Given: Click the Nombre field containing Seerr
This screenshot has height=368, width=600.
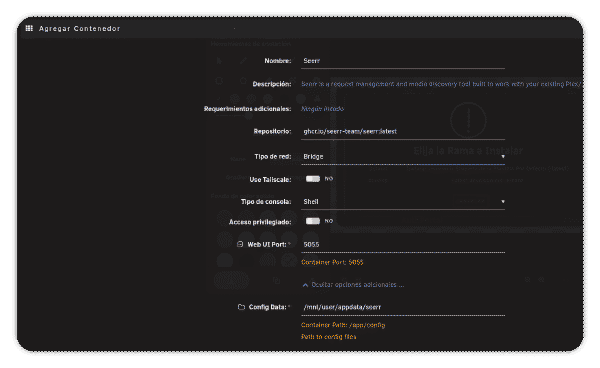Looking at the screenshot, I should pyautogui.click(x=403, y=61).
